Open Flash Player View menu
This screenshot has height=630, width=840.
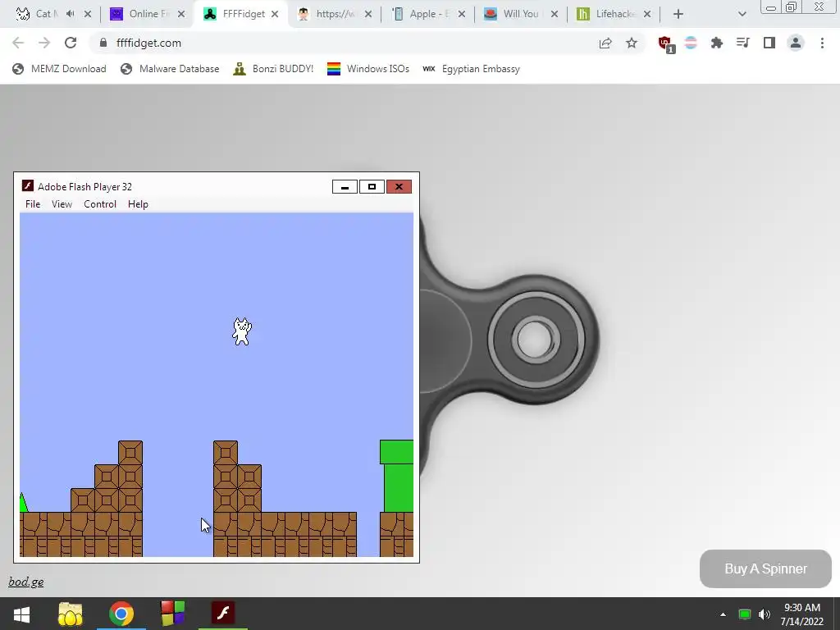pyautogui.click(x=62, y=204)
